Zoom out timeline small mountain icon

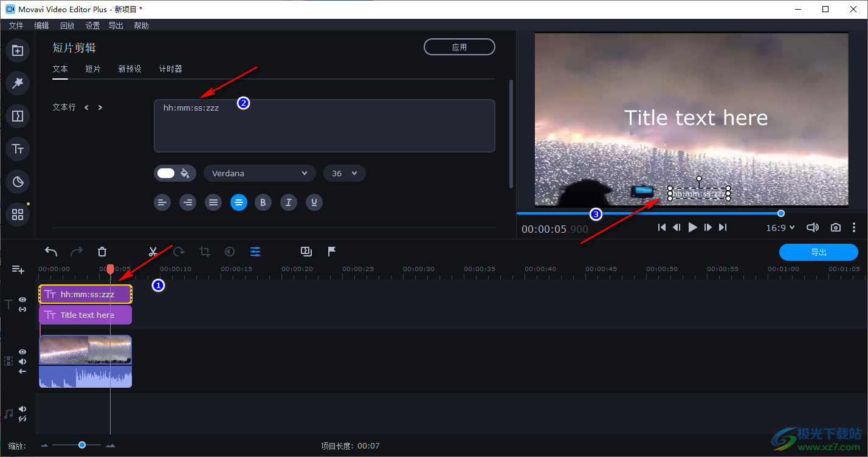44,445
